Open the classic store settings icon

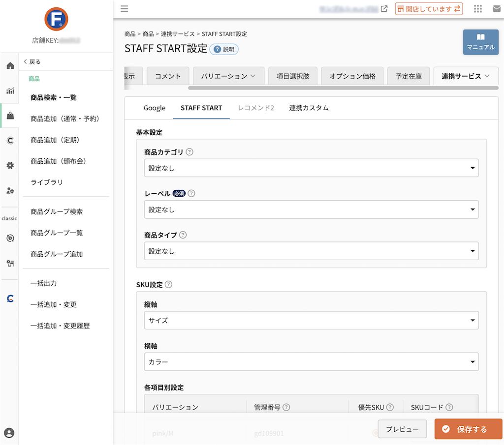pyautogui.click(x=10, y=263)
